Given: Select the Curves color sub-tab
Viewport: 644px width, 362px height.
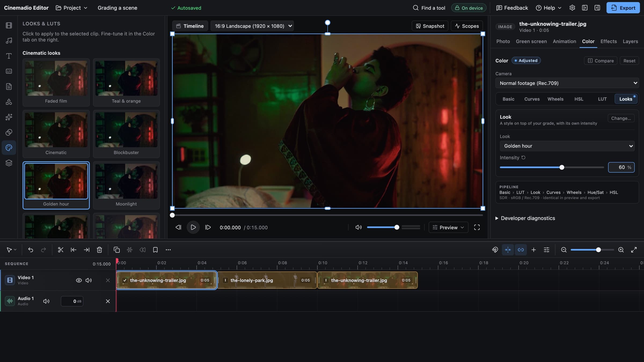Looking at the screenshot, I should [x=532, y=99].
